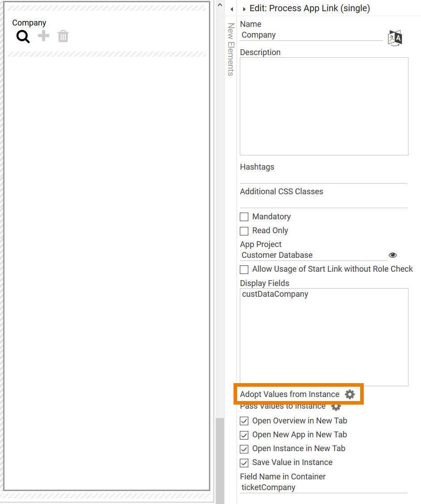This screenshot has width=421, height=504.
Task: Expand the Edit: Process App Link header triangle
Action: (244, 9)
